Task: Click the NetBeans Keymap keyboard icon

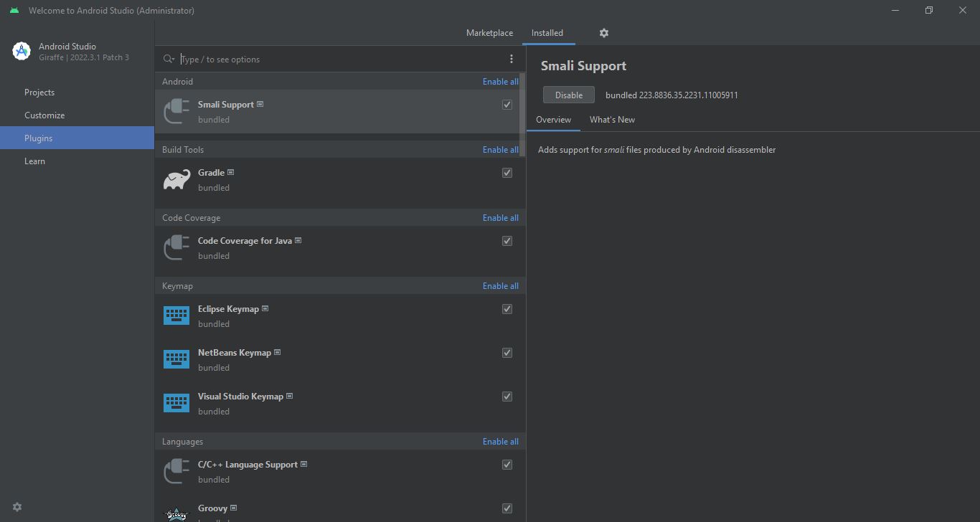Action: point(176,359)
